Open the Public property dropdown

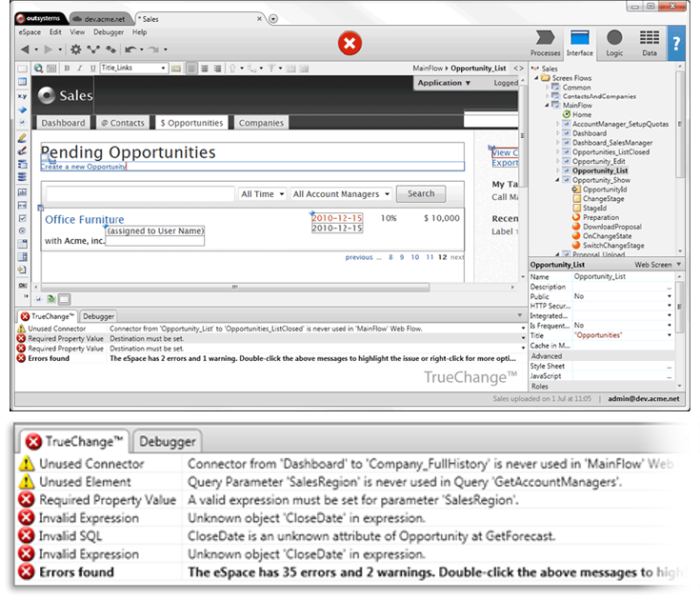click(670, 296)
